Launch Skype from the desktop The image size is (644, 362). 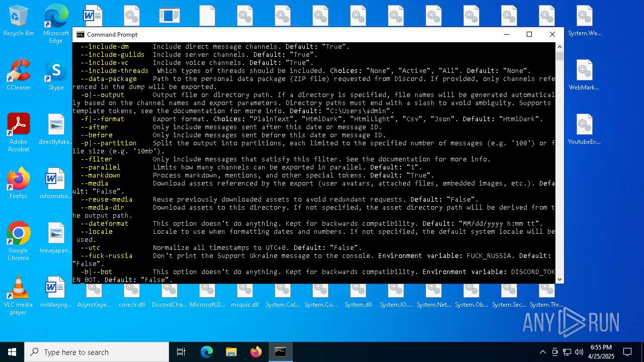point(56,75)
